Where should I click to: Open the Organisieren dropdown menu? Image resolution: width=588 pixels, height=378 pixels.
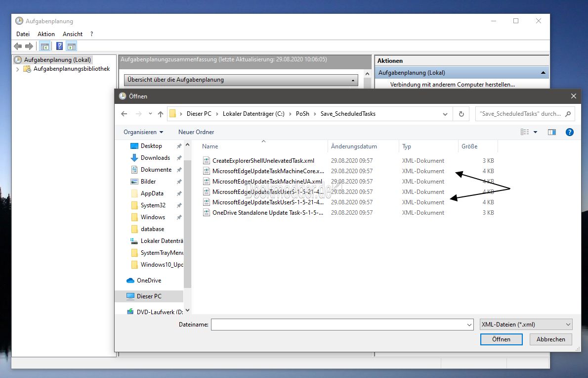point(143,132)
